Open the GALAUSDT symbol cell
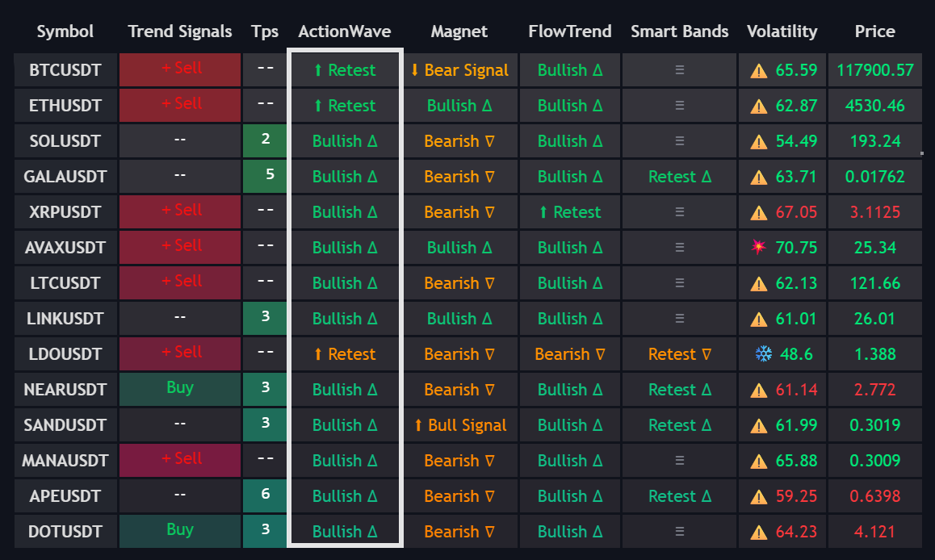The width and height of the screenshot is (935, 560). (65, 177)
